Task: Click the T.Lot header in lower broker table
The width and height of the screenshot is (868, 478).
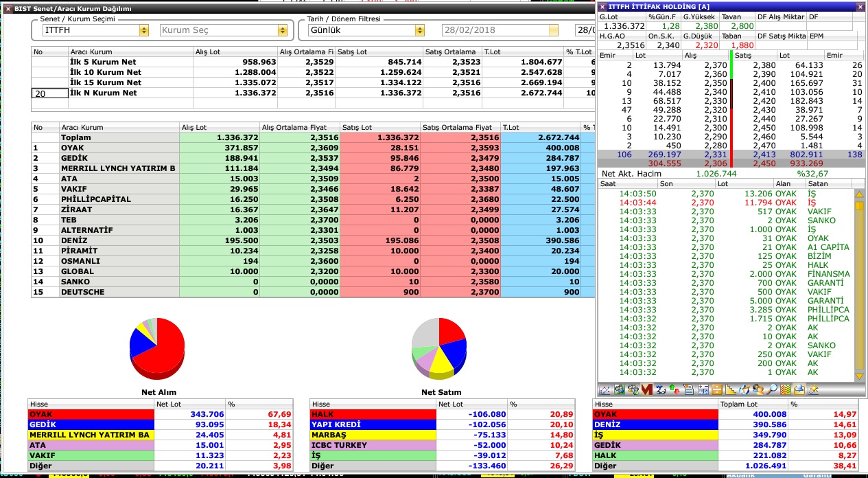Action: pyautogui.click(x=541, y=127)
